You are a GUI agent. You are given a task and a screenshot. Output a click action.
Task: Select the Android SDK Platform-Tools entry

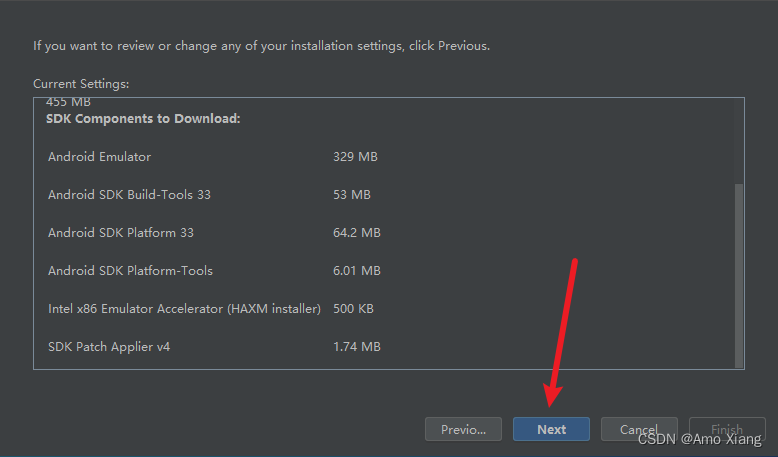130,271
